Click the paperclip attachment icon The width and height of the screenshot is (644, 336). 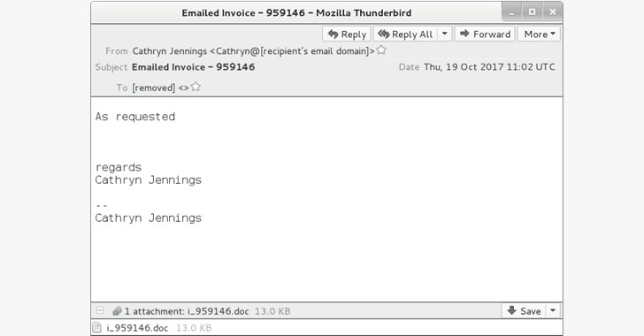[117, 311]
